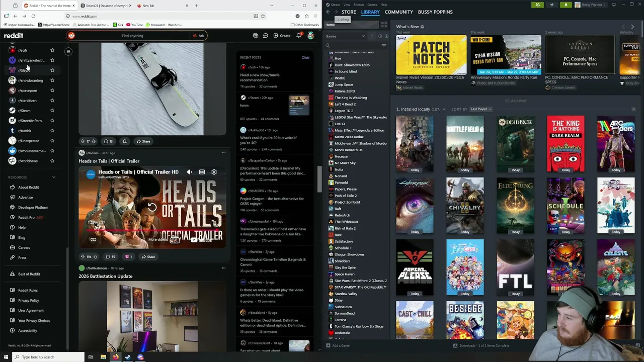The width and height of the screenshot is (644, 362).
Task: Open File Explorer from Windows taskbar
Action: pos(103,357)
